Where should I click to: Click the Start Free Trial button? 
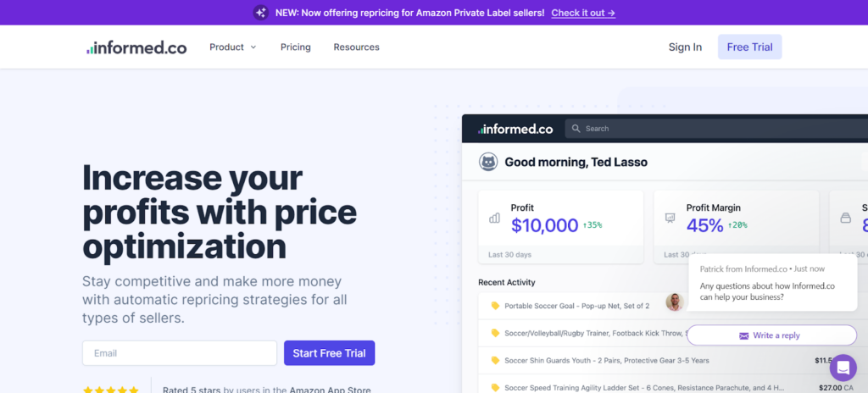pos(329,353)
